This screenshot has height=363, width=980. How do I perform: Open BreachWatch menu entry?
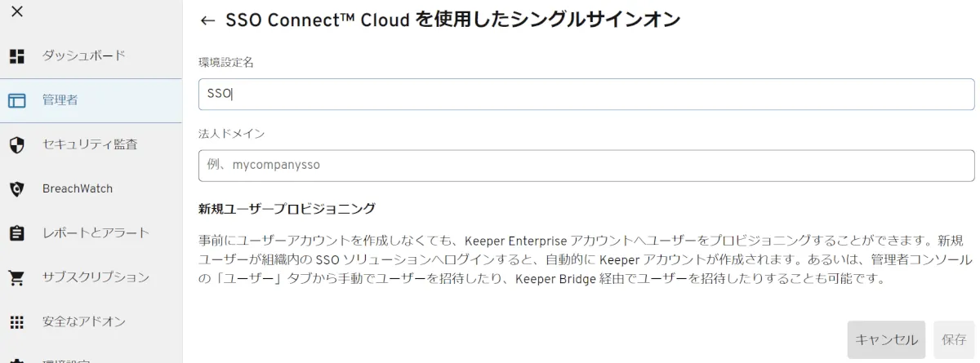78,188
